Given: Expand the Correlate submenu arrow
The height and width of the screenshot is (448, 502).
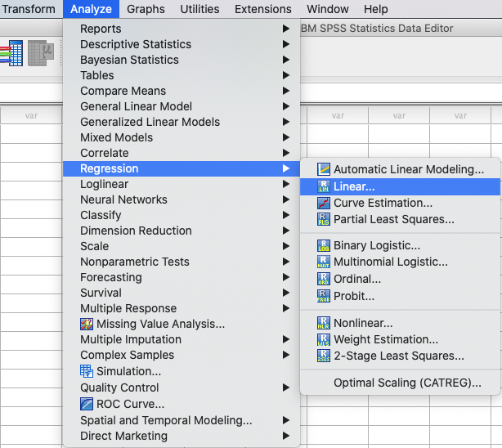Looking at the screenshot, I should click(286, 153).
